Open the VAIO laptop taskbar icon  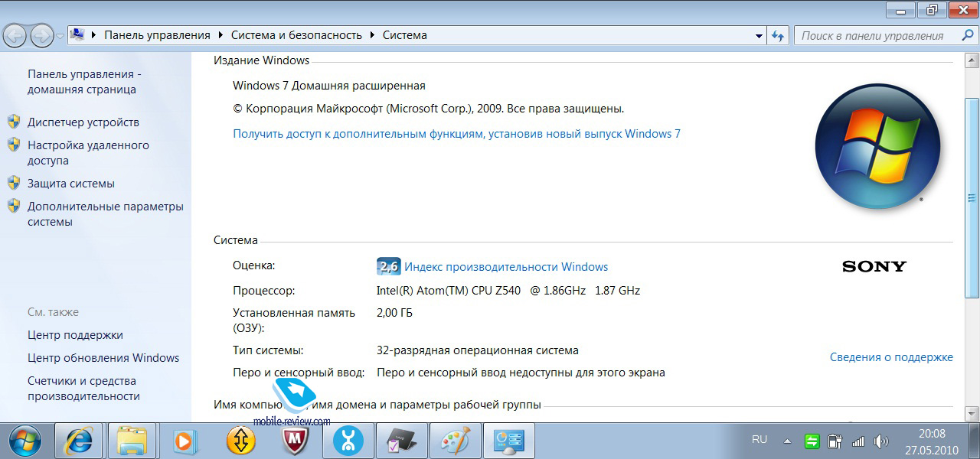(400, 441)
